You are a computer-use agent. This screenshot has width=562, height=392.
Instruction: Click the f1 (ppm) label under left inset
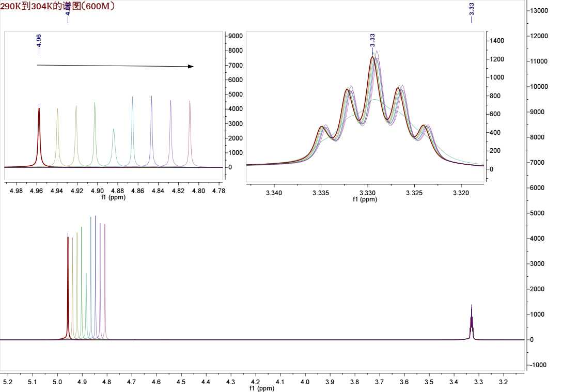tap(113, 198)
